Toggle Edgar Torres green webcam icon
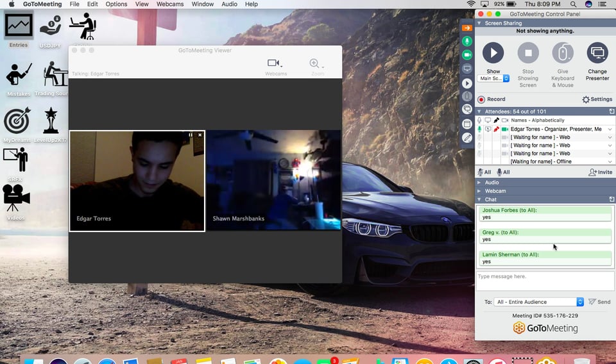The image size is (616, 364). (505, 129)
